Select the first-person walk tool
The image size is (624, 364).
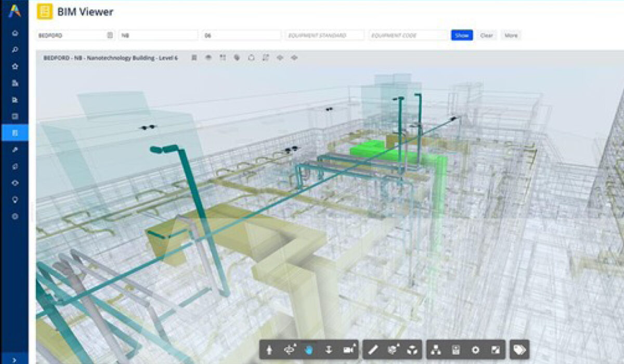click(x=269, y=350)
